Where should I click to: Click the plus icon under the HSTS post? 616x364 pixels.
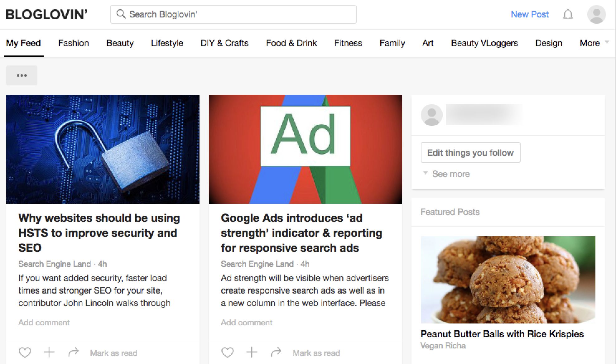pyautogui.click(x=49, y=352)
